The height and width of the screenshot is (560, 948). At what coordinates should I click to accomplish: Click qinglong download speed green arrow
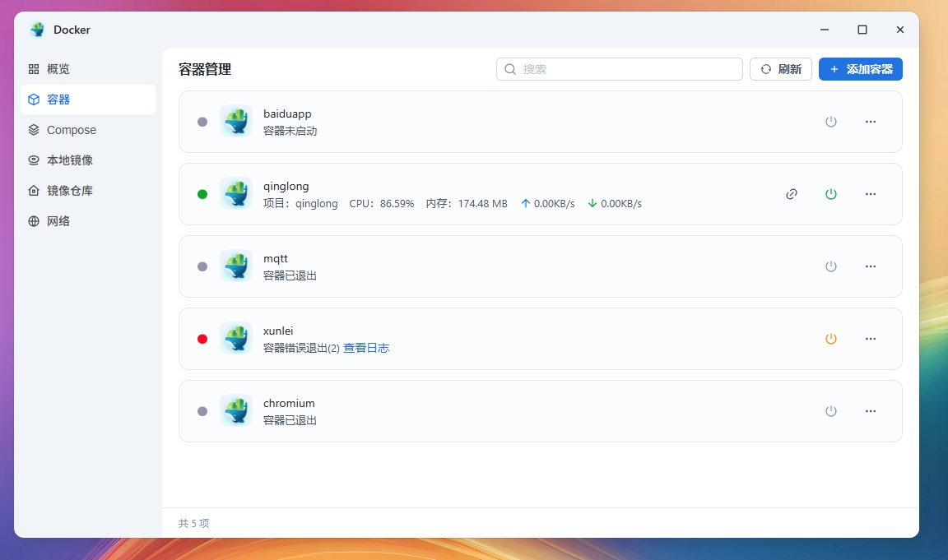coord(592,204)
